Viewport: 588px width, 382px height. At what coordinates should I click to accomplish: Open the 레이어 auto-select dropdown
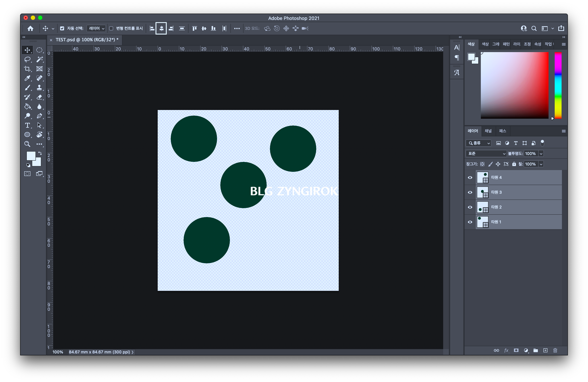pos(96,28)
